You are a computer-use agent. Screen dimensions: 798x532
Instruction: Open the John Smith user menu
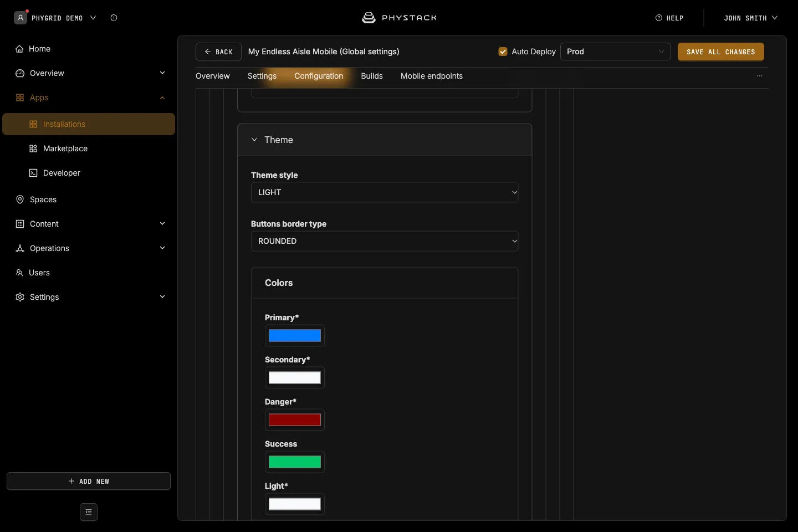coord(751,18)
